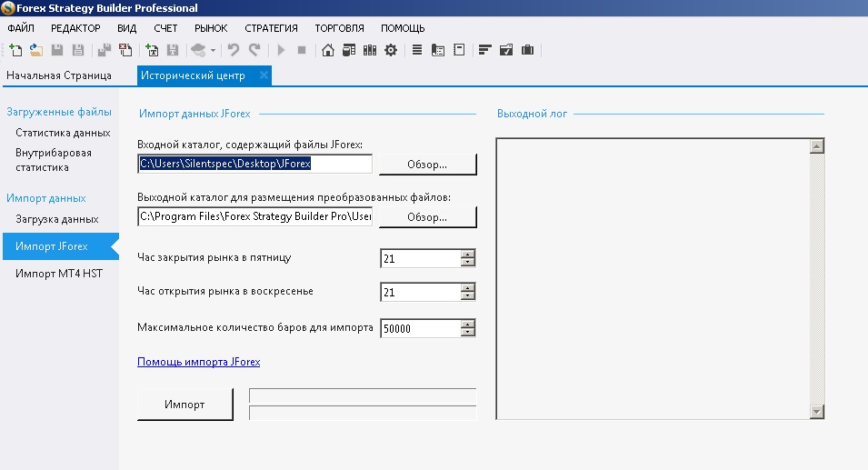The width and height of the screenshot is (868, 470).
Task: Click the database cylinder toolbar icon
Action: 349,50
